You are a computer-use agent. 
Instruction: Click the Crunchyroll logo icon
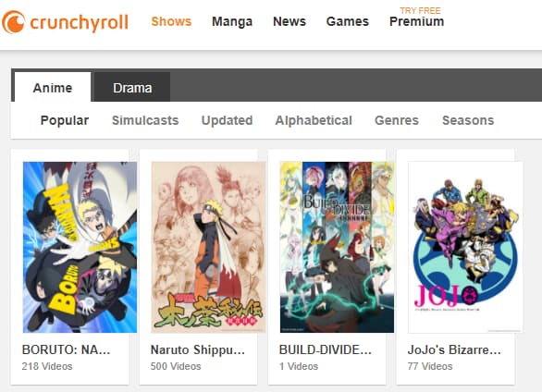14,22
